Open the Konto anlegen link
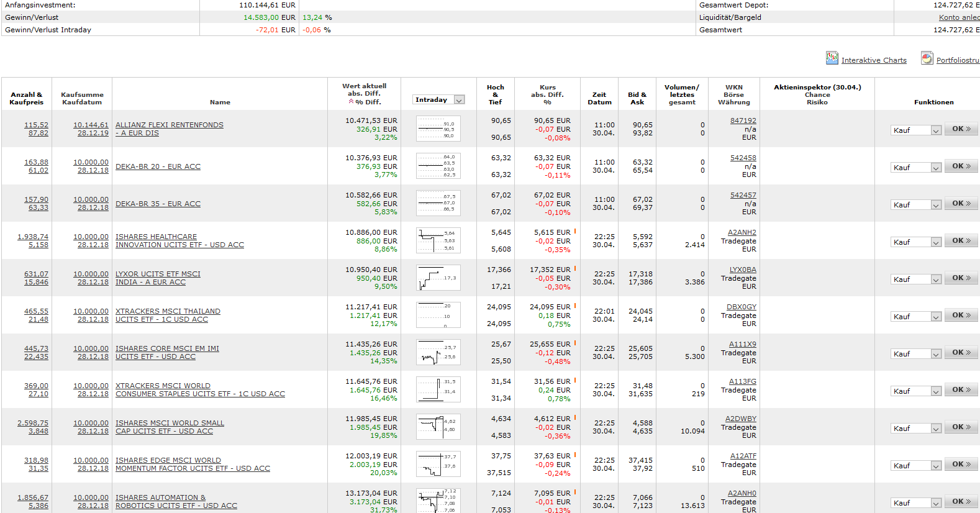The width and height of the screenshot is (980, 513). [x=958, y=17]
